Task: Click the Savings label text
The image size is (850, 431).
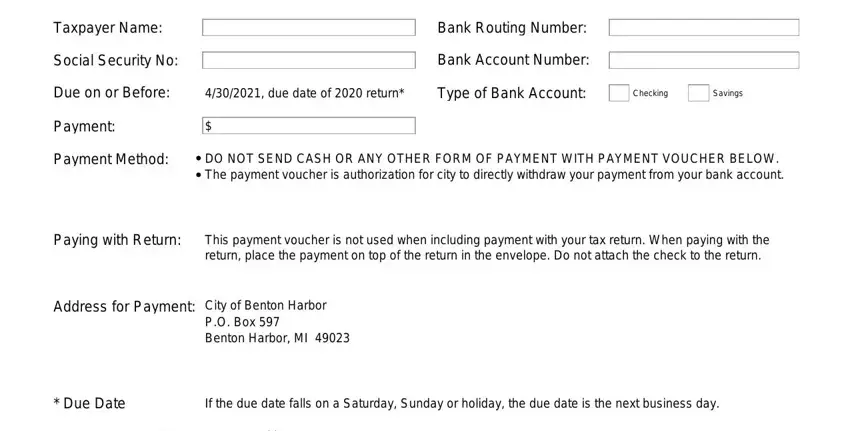Action: point(727,93)
